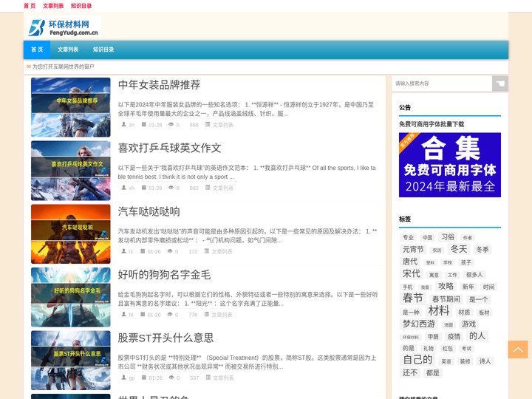This screenshot has height=399, width=532.
Task: Open 文章列表 in blue navigation bar
Action: (x=68, y=50)
